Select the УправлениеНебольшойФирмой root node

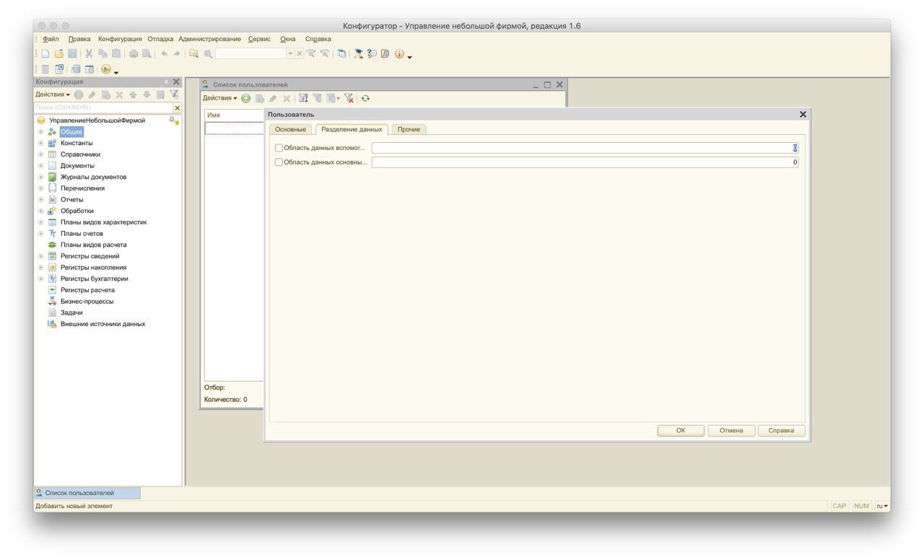tap(97, 121)
